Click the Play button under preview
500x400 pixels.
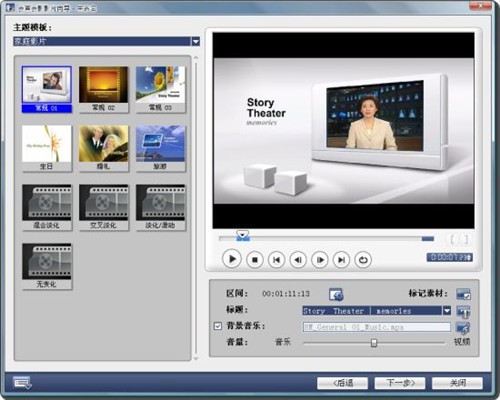tap(232, 259)
